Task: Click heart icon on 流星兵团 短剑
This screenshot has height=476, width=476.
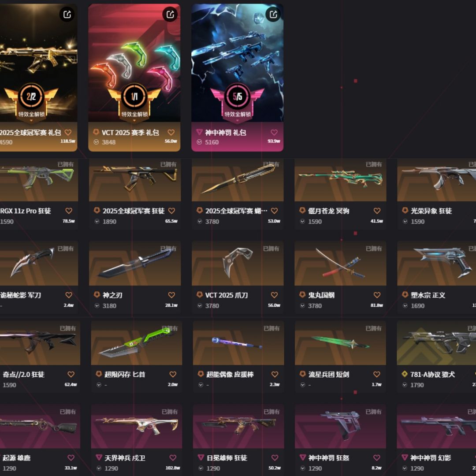Action: pos(377,374)
